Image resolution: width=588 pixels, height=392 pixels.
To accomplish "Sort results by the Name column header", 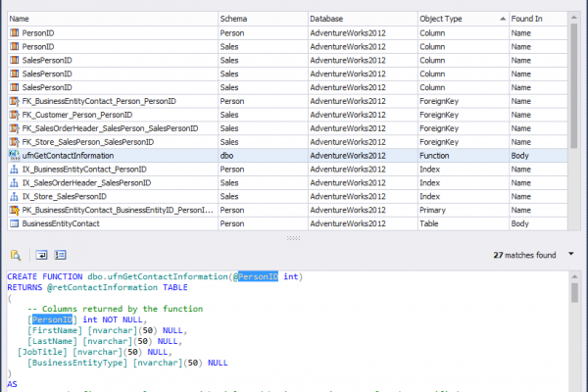I will pos(113,19).
